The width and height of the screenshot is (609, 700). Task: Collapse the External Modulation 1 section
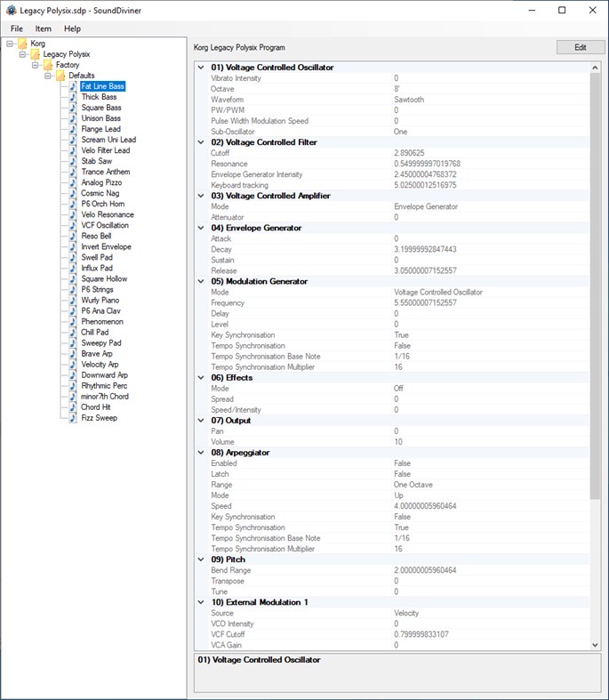pyautogui.click(x=201, y=602)
